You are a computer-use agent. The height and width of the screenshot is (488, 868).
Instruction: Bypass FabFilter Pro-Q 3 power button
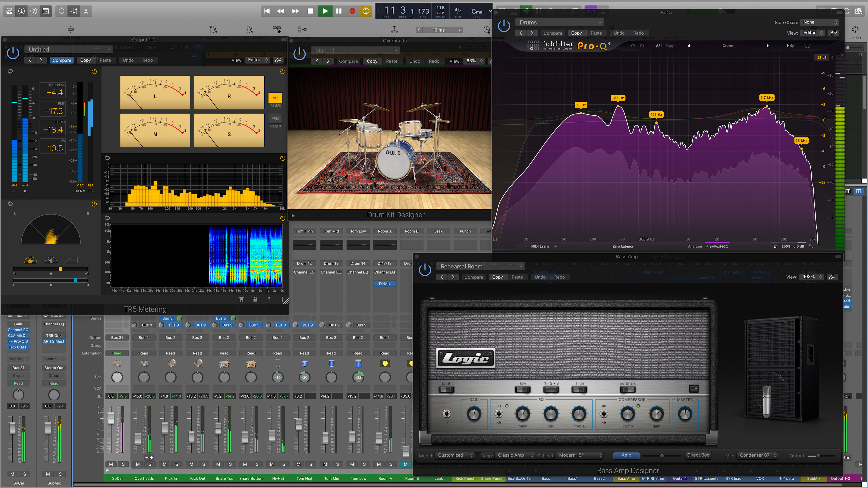(504, 26)
